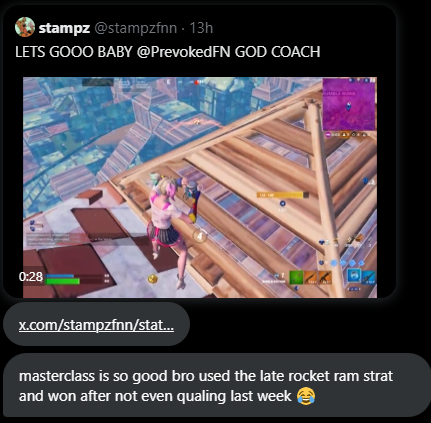The height and width of the screenshot is (423, 431).
Task: Select the first orange shotgun slot
Action: click(310, 277)
